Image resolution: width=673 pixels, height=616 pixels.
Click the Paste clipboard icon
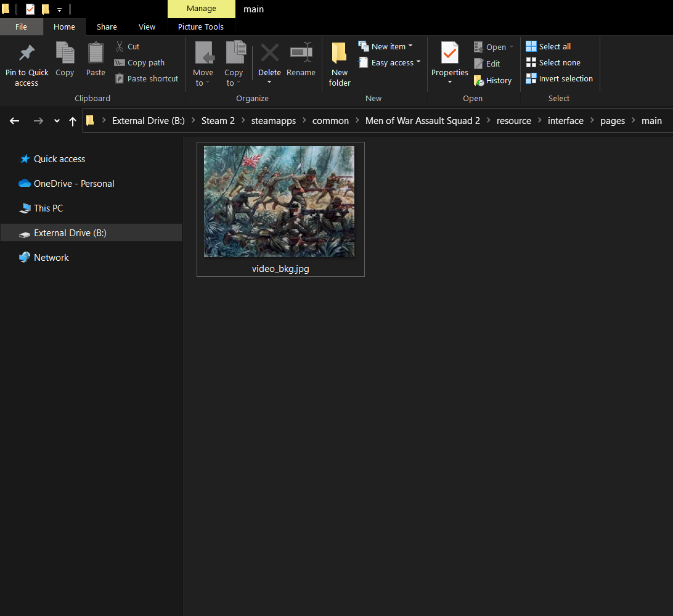96,53
